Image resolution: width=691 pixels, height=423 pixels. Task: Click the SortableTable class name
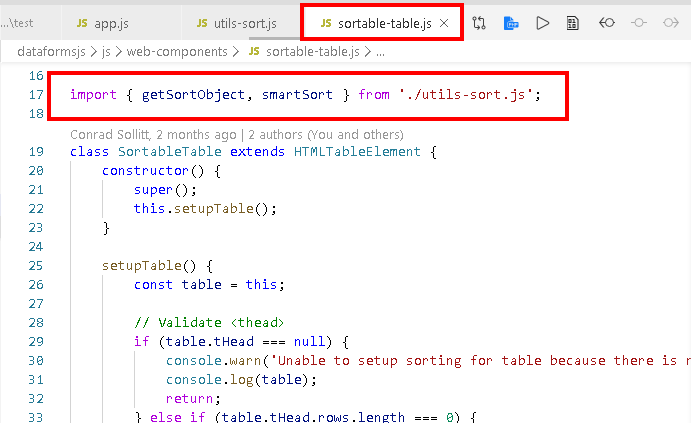[x=170, y=152]
